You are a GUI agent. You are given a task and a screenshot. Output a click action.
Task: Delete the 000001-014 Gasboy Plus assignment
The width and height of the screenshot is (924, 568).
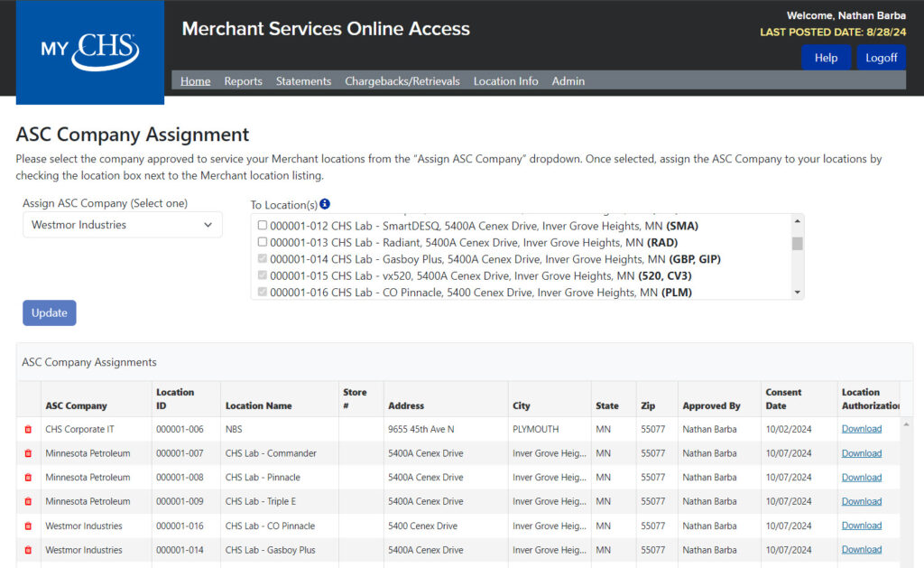[28, 550]
